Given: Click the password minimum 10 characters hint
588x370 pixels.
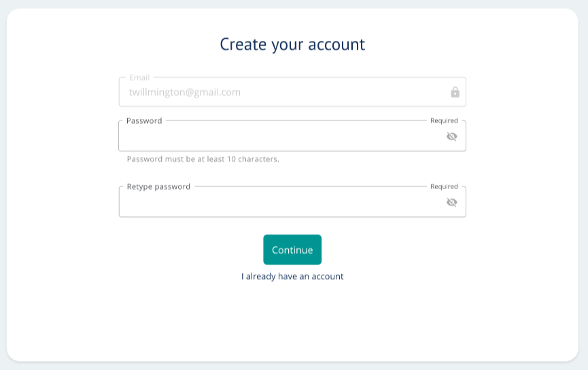Looking at the screenshot, I should [203, 159].
